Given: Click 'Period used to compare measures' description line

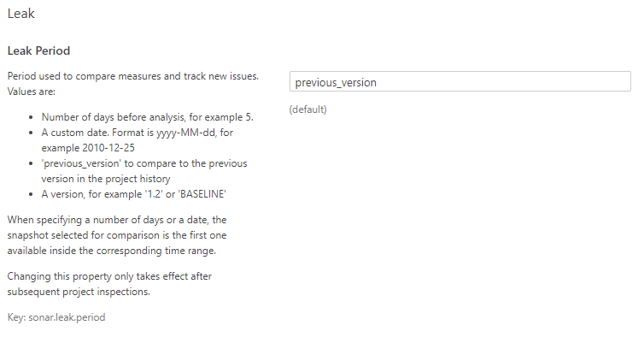Looking at the screenshot, I should point(133,76).
